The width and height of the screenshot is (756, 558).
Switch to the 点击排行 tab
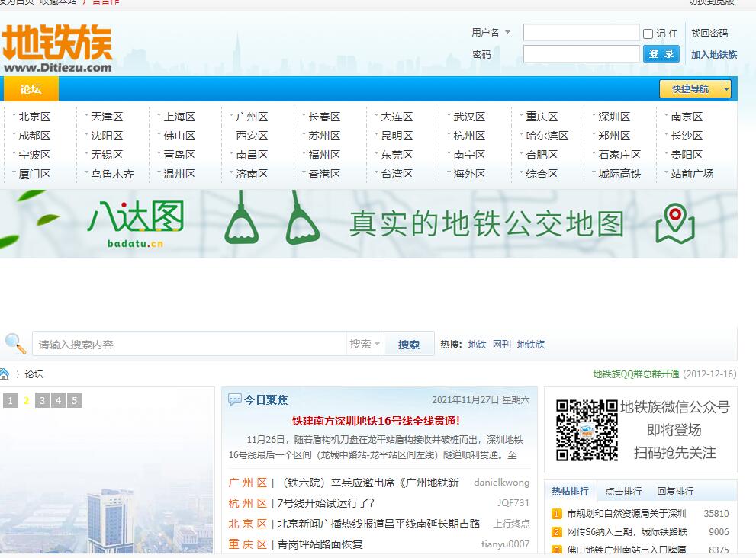tap(623, 491)
